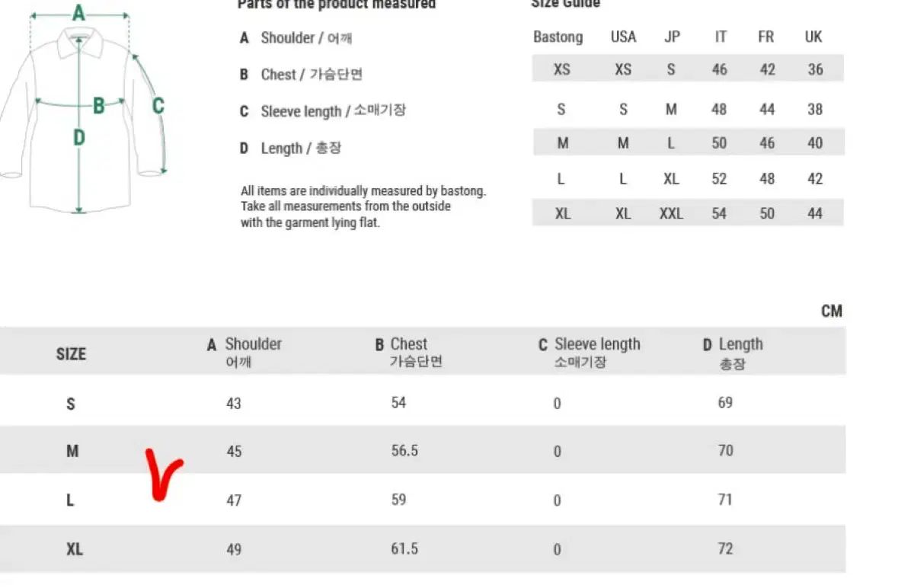Click the Bastong header in Size Guide

coord(558,37)
